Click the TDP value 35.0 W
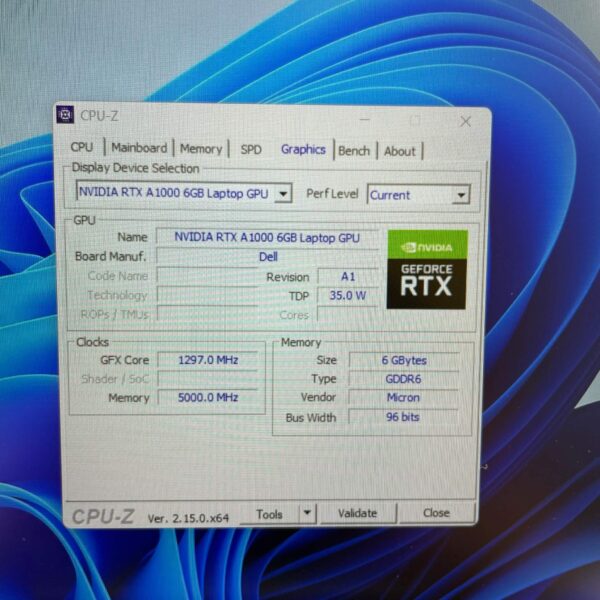The width and height of the screenshot is (600, 600). coord(347,295)
